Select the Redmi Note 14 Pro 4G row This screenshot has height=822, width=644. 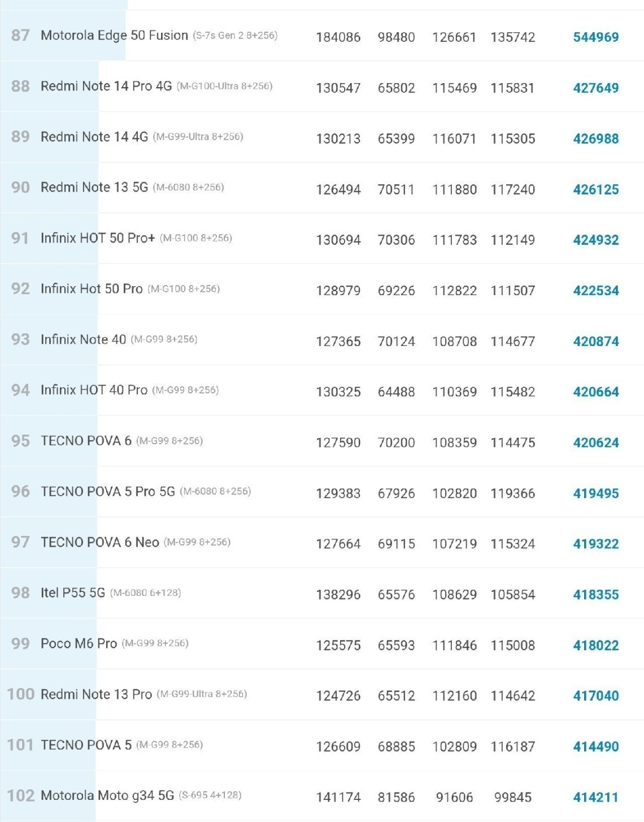tap(106, 86)
